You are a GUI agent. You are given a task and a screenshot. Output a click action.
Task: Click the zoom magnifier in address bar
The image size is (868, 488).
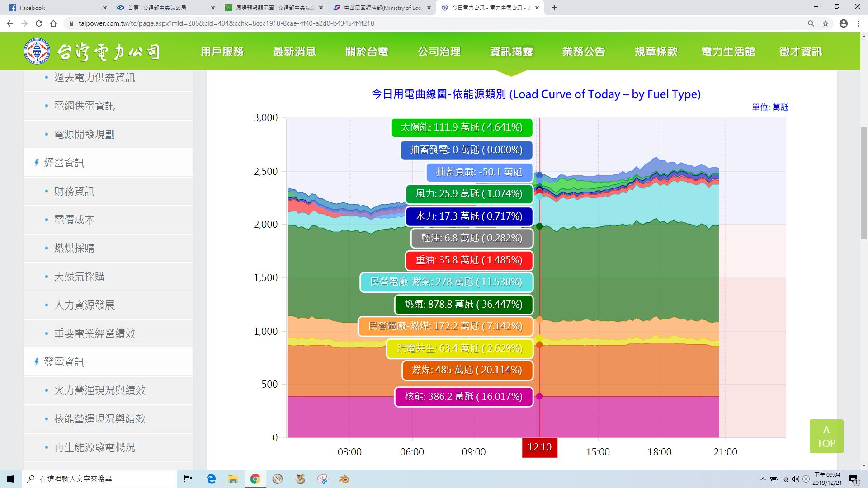(811, 23)
